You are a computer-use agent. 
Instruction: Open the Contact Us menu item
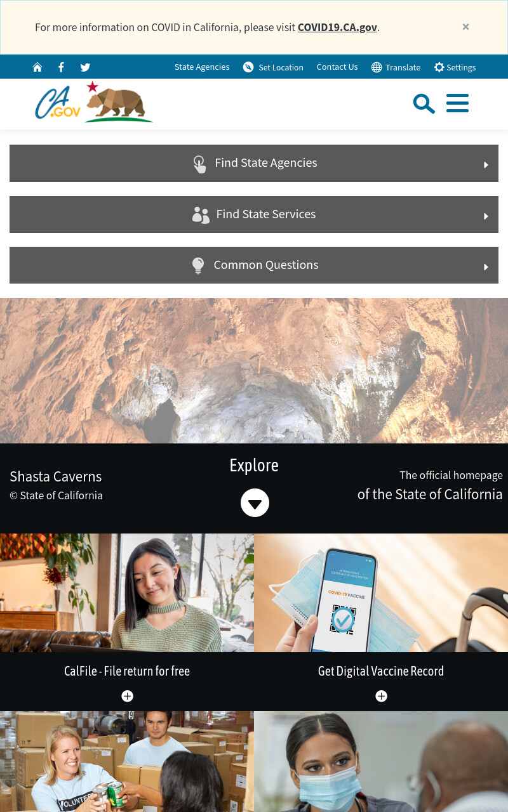pyautogui.click(x=337, y=67)
